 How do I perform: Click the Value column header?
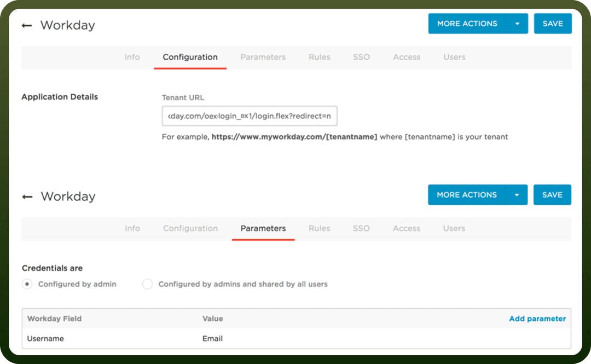212,319
